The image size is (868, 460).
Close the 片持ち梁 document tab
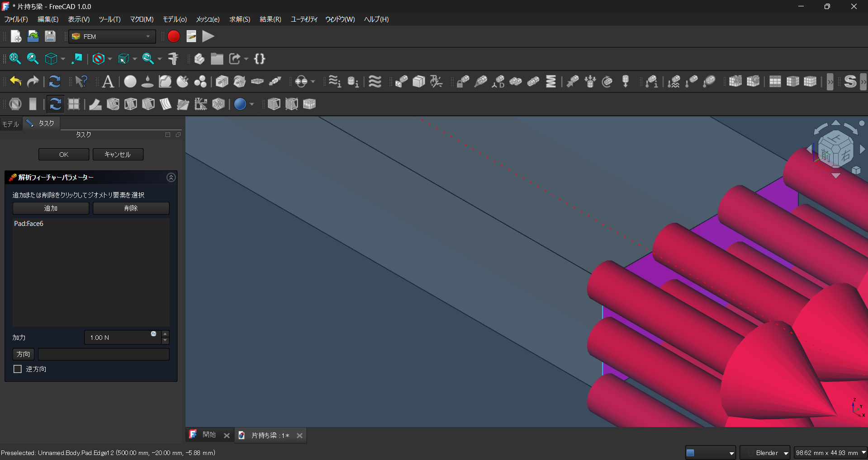click(299, 436)
